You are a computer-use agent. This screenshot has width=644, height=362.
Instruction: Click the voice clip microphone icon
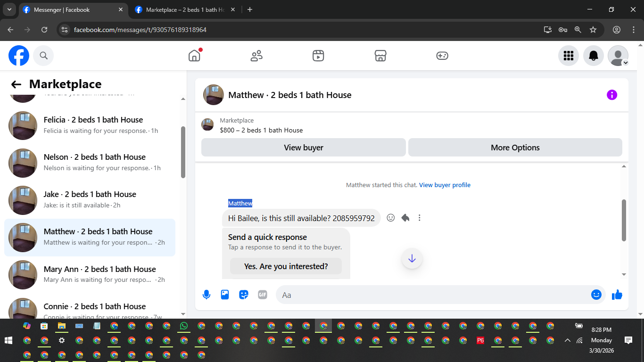tap(206, 295)
